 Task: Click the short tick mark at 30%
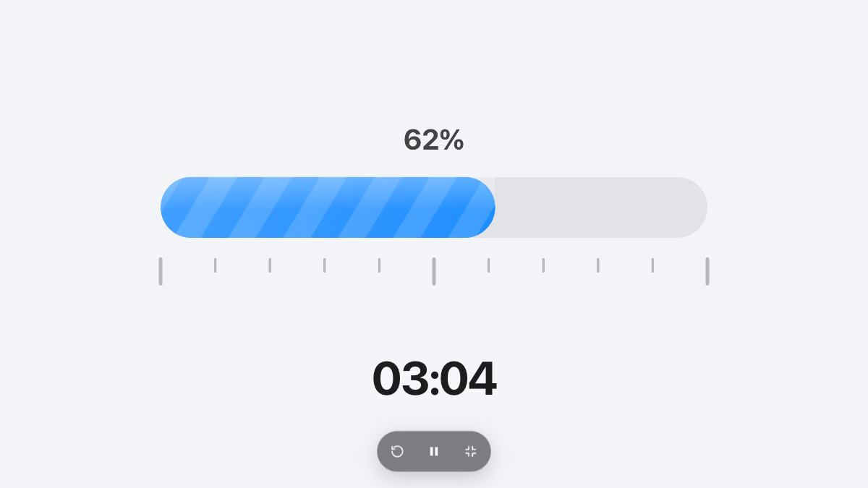pyautogui.click(x=325, y=265)
